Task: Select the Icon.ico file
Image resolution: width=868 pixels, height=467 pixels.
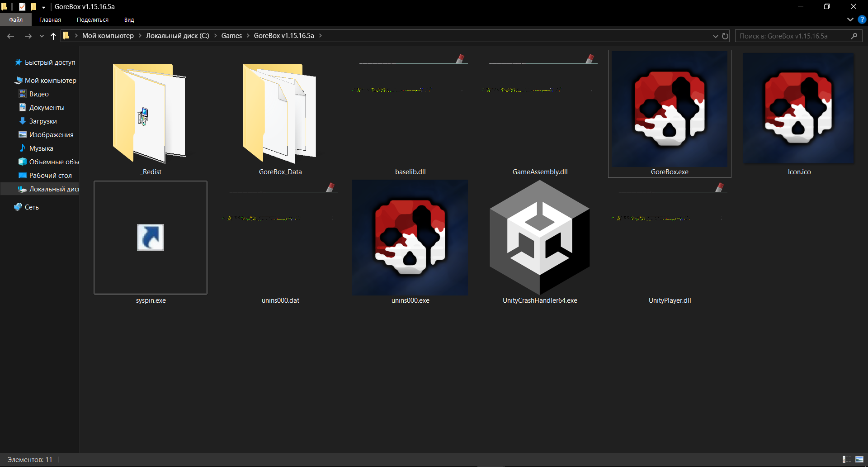Action: 799,114
